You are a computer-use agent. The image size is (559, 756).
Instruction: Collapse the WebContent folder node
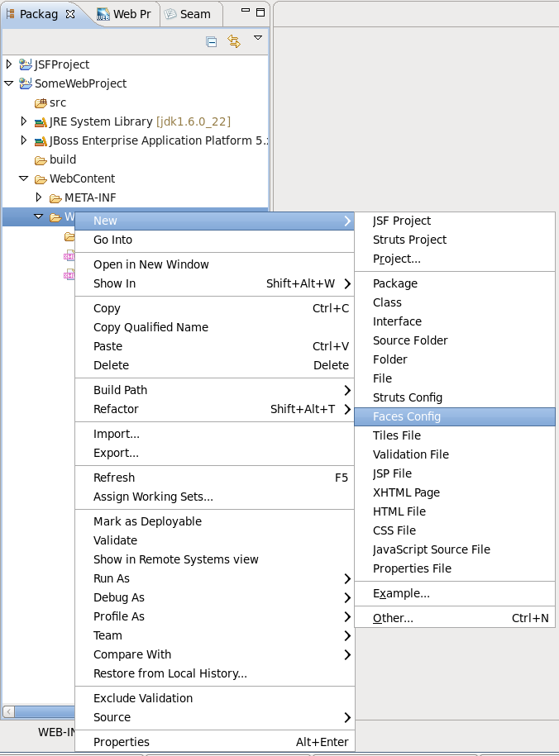[24, 178]
